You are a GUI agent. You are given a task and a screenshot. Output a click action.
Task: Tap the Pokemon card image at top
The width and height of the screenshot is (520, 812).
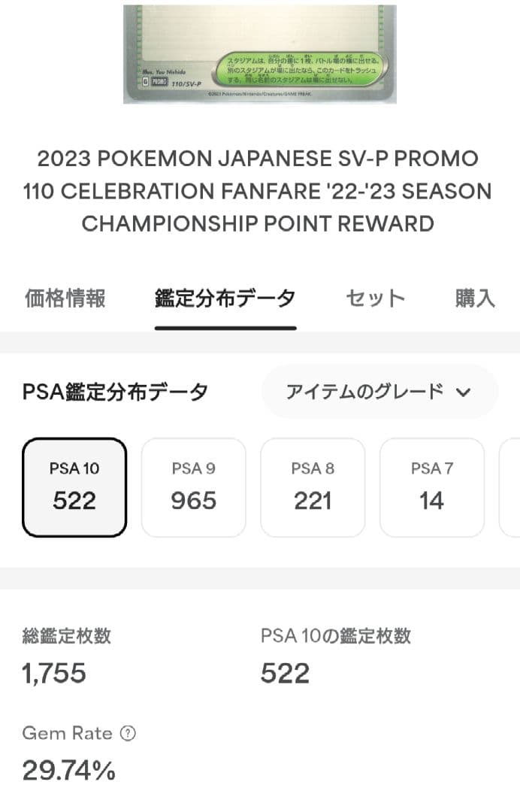260,53
